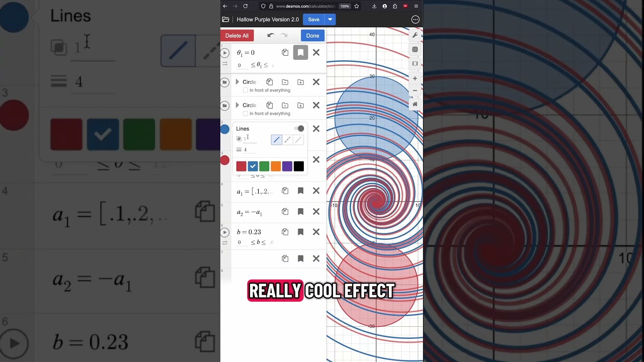Image resolution: width=644 pixels, height=362 pixels.
Task: Select the dotted line style
Action: pyautogui.click(x=298, y=140)
